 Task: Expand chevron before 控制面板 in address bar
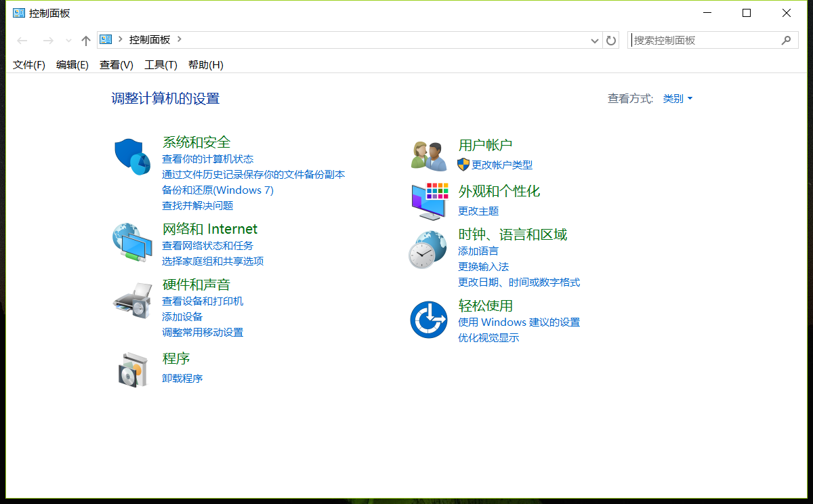pos(121,39)
